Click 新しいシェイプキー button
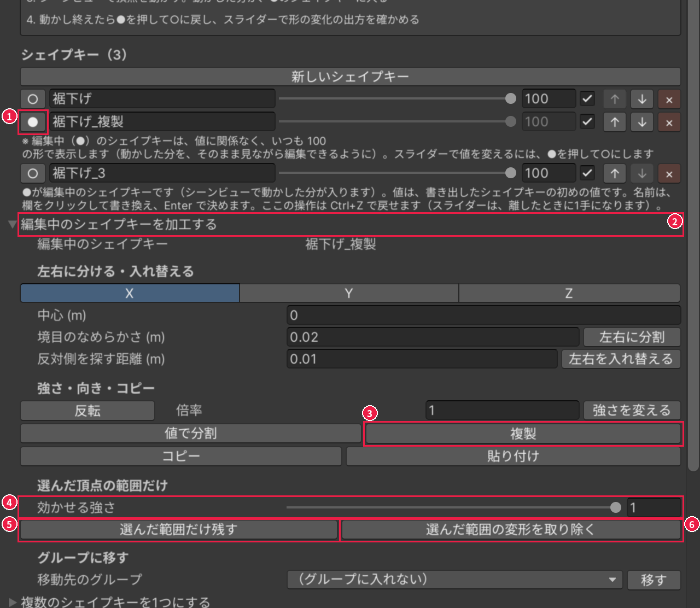Screen dimensions: 700x608 pyautogui.click(x=351, y=77)
